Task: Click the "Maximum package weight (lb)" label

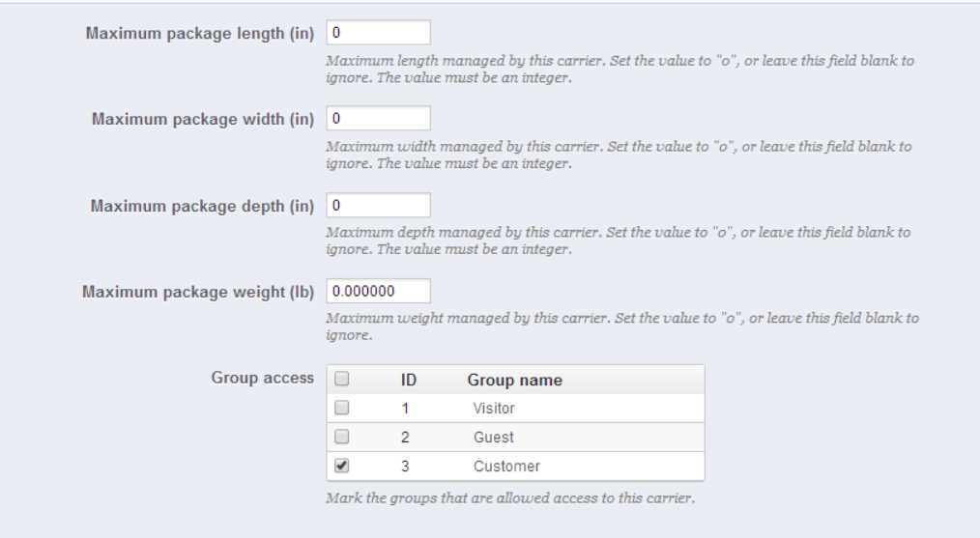Action: (198, 292)
